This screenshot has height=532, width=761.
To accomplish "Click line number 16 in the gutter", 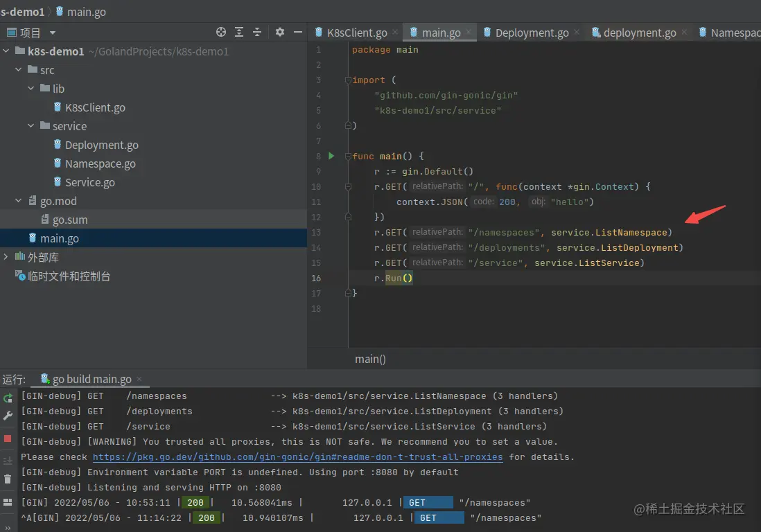I will [x=316, y=278].
